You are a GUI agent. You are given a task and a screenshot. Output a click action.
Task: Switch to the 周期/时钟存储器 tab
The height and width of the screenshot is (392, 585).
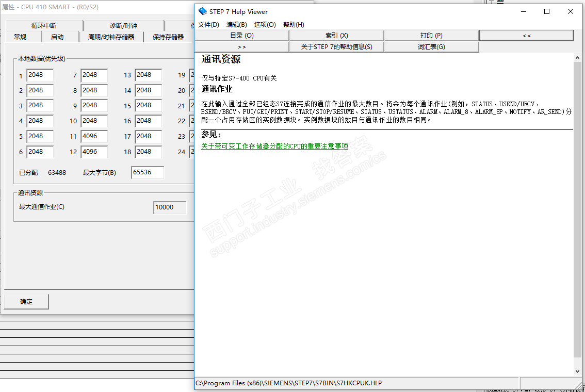(x=111, y=37)
